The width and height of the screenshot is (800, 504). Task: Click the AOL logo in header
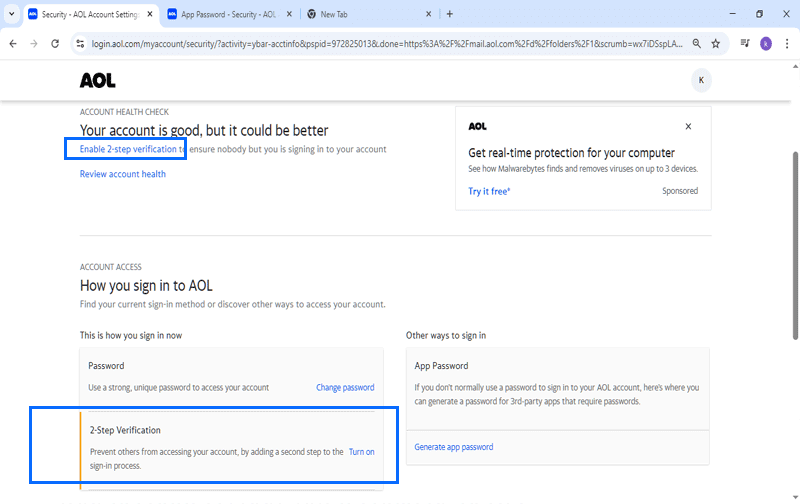97,81
